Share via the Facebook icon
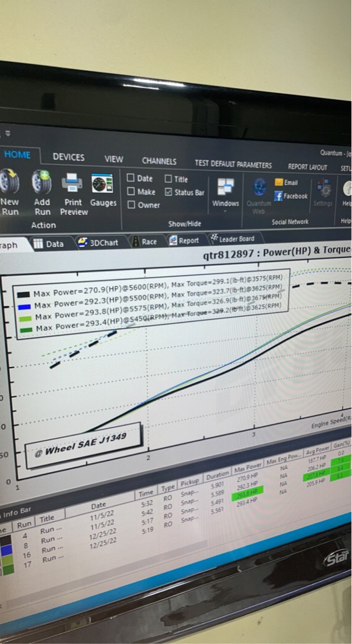Image resolution: width=352 pixels, height=644 pixels. click(x=279, y=196)
